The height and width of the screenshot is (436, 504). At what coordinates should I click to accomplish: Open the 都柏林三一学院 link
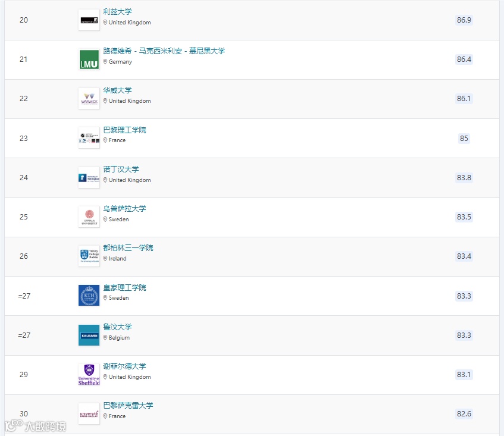click(x=128, y=248)
